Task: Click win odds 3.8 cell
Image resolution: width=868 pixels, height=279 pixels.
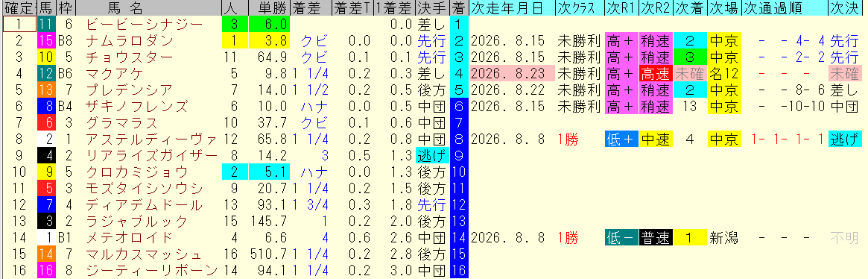Action: tap(269, 40)
